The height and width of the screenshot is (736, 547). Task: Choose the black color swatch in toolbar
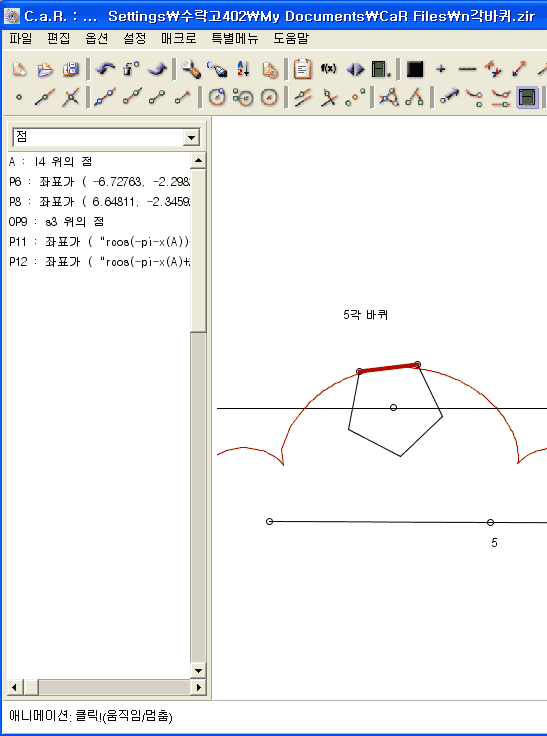click(415, 69)
